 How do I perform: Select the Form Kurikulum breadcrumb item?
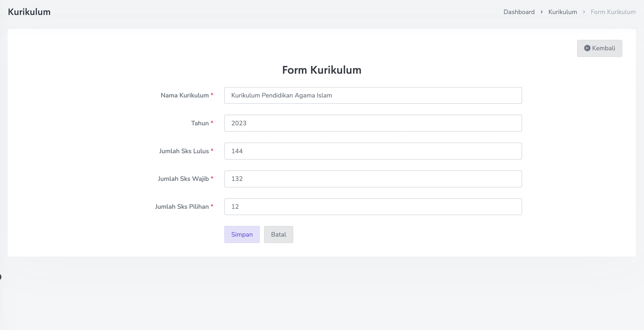click(613, 12)
